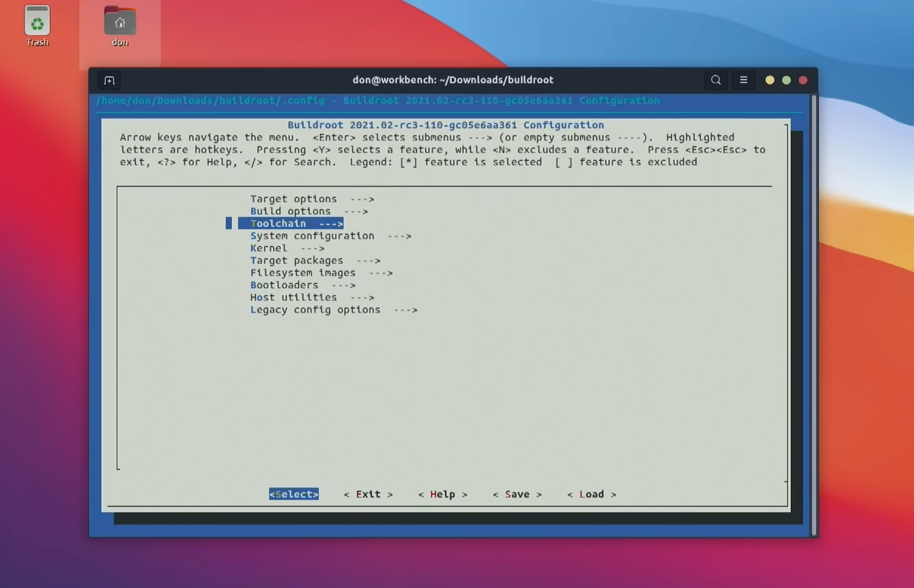Open the Trash on the desktop

pyautogui.click(x=36, y=22)
